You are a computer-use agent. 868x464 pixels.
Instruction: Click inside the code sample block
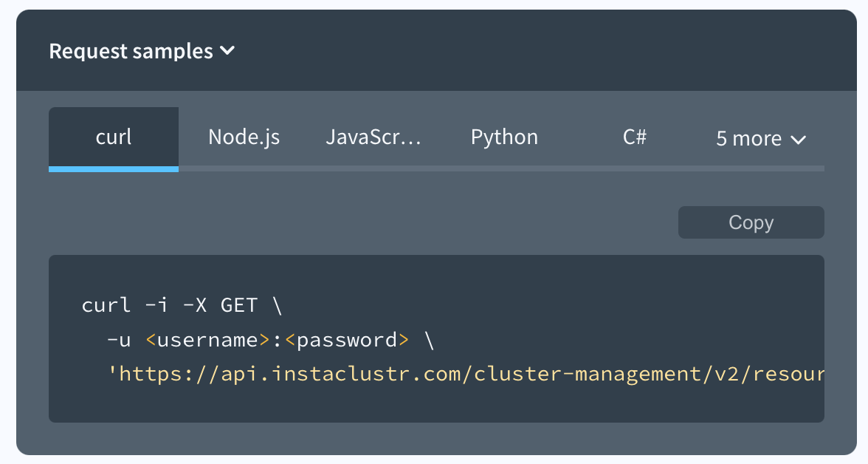[435, 338]
